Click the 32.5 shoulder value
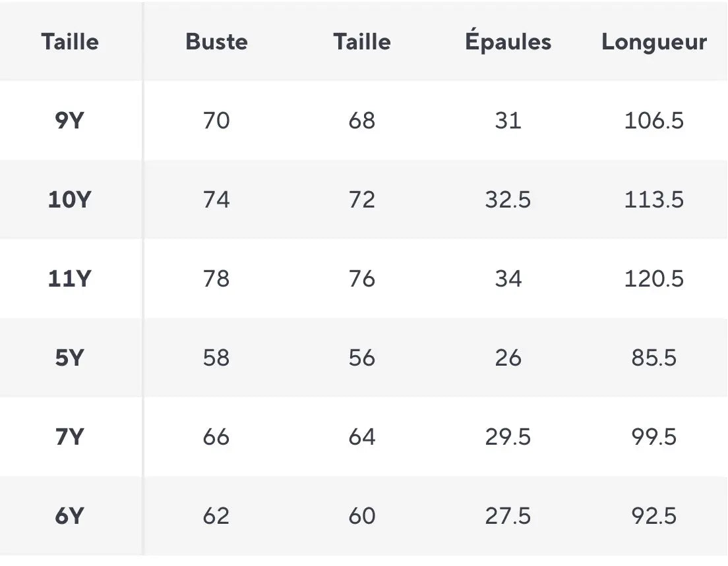The height and width of the screenshot is (566, 728). pos(508,200)
